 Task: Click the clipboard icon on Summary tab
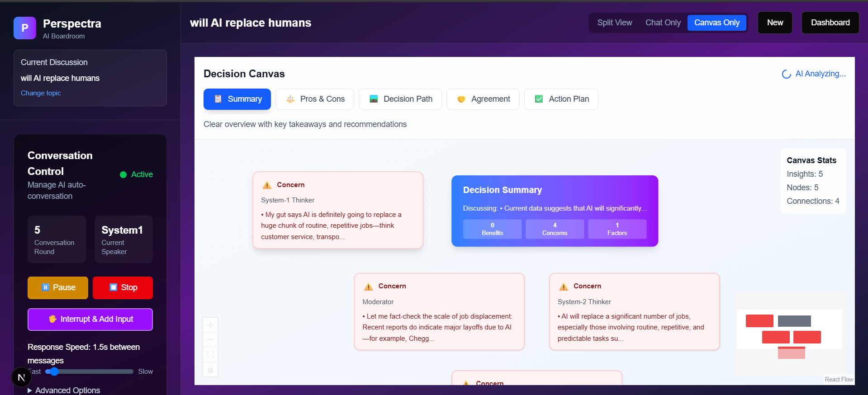[x=218, y=99]
